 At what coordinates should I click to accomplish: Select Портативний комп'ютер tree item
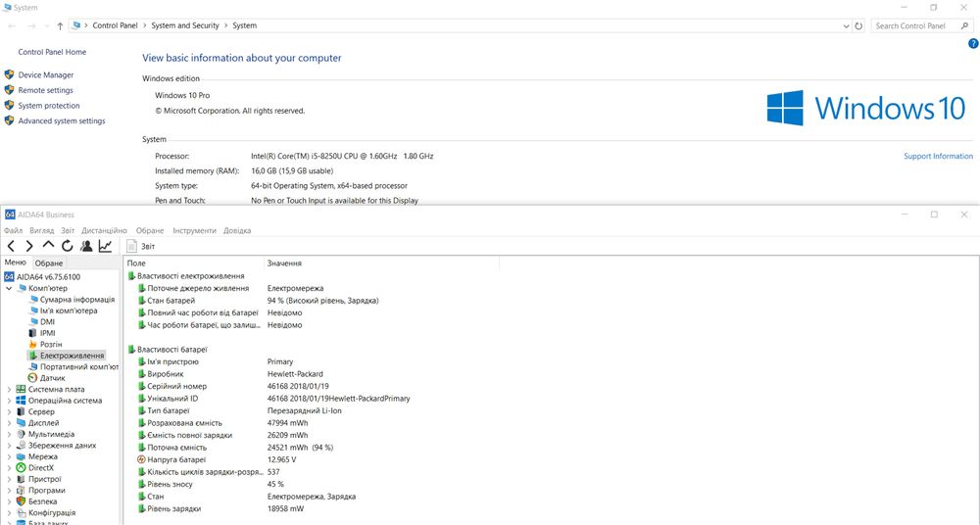pos(79,367)
